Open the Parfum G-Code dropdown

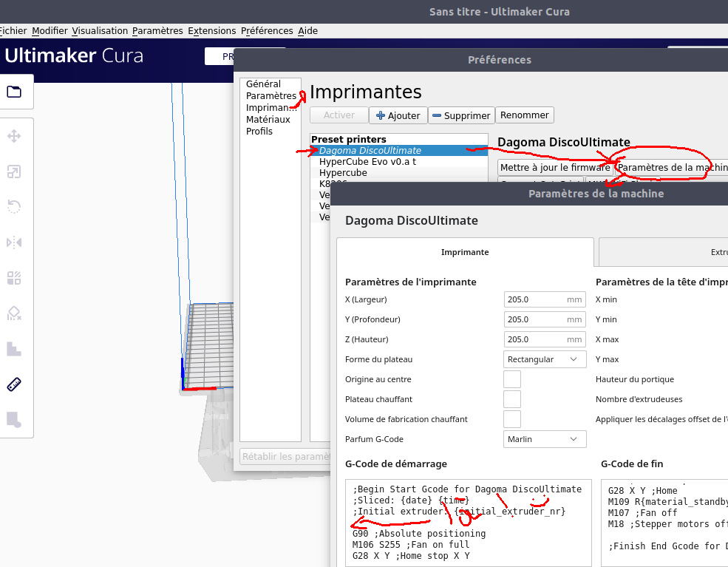545,439
